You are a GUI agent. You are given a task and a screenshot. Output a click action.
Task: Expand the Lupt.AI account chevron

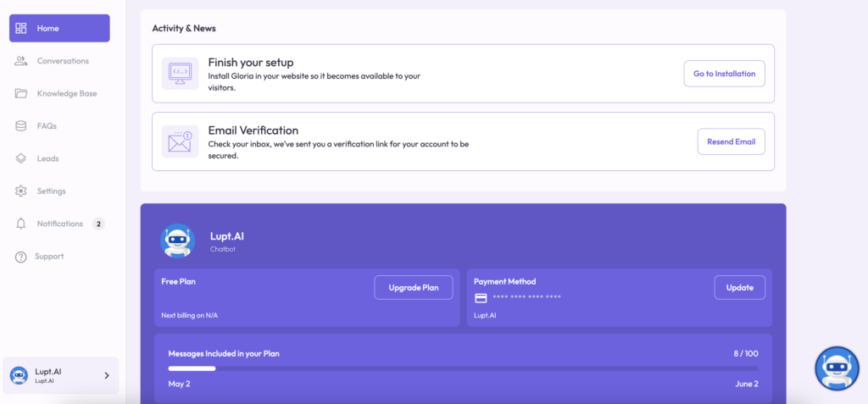click(x=106, y=375)
